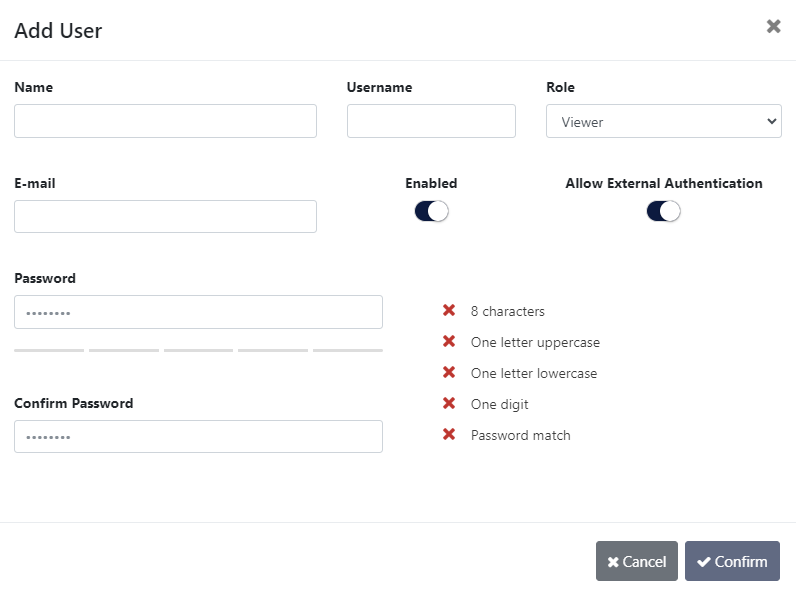
Task: Click red X icon beside 8 characters
Action: pyautogui.click(x=449, y=311)
